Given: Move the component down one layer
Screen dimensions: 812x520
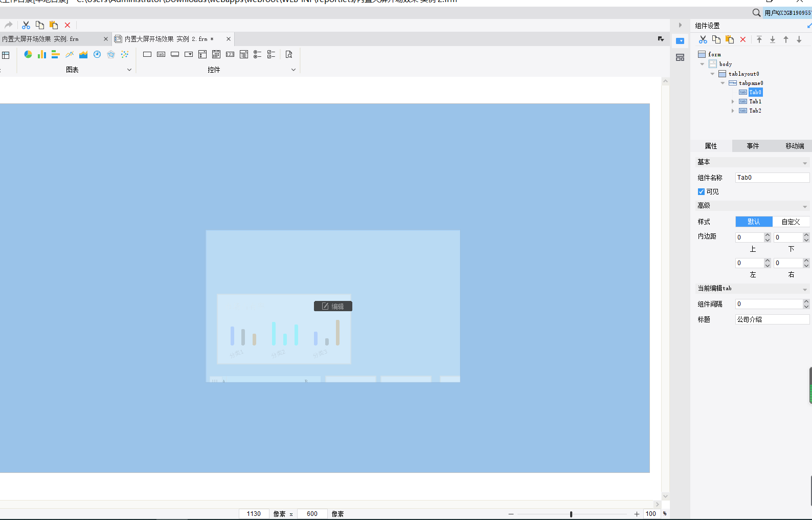Looking at the screenshot, I should coord(799,39).
